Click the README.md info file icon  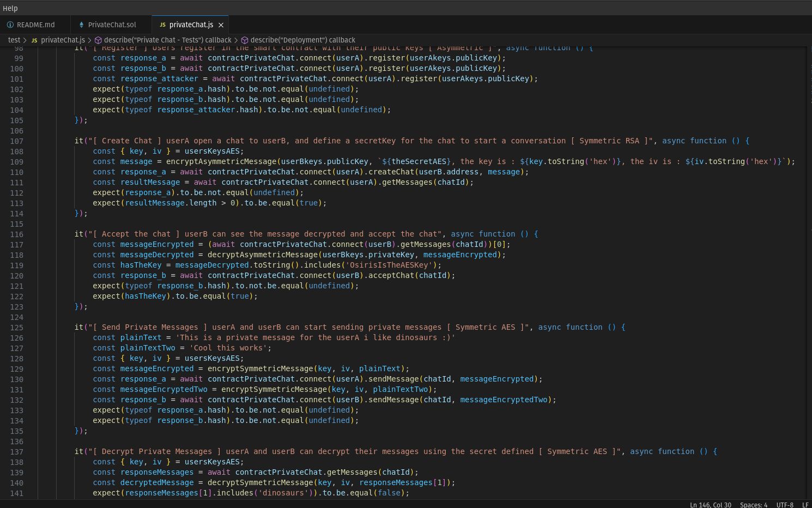click(10, 25)
